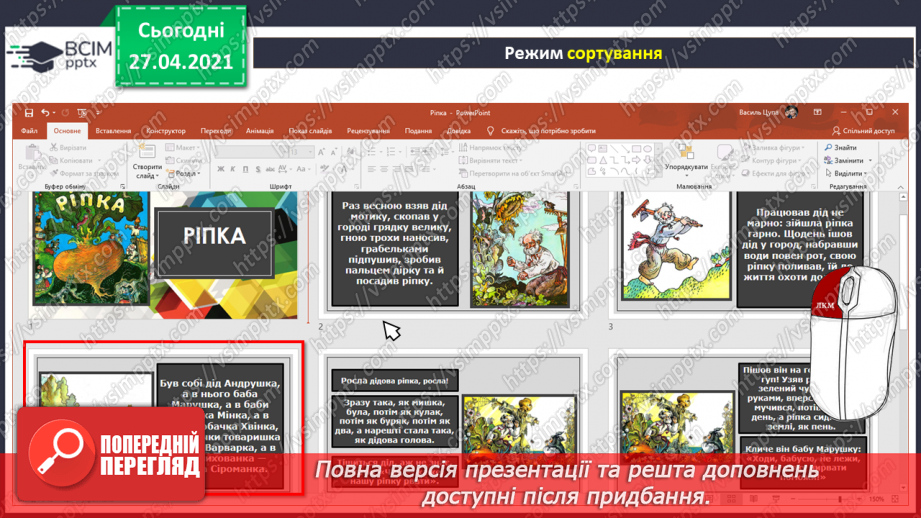
Task: Click the Скинути reset slide button
Action: (184, 160)
